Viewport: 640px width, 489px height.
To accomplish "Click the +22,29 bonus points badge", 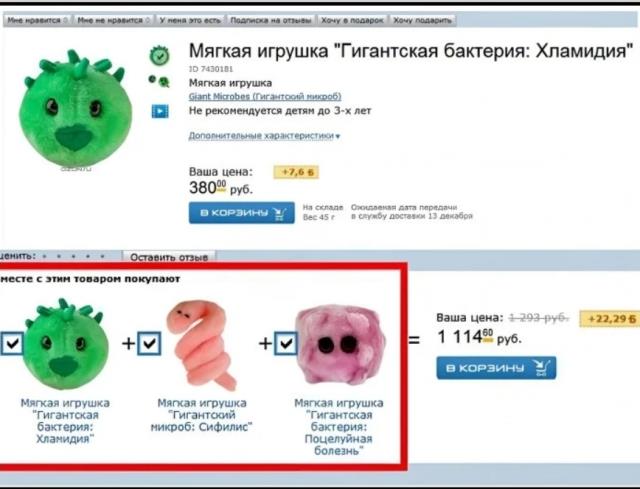I will point(609,318).
